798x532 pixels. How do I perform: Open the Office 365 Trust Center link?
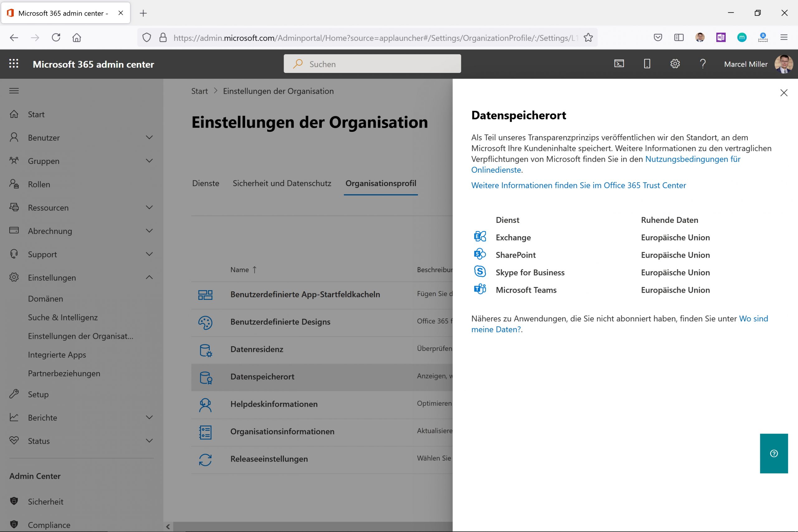[579, 185]
